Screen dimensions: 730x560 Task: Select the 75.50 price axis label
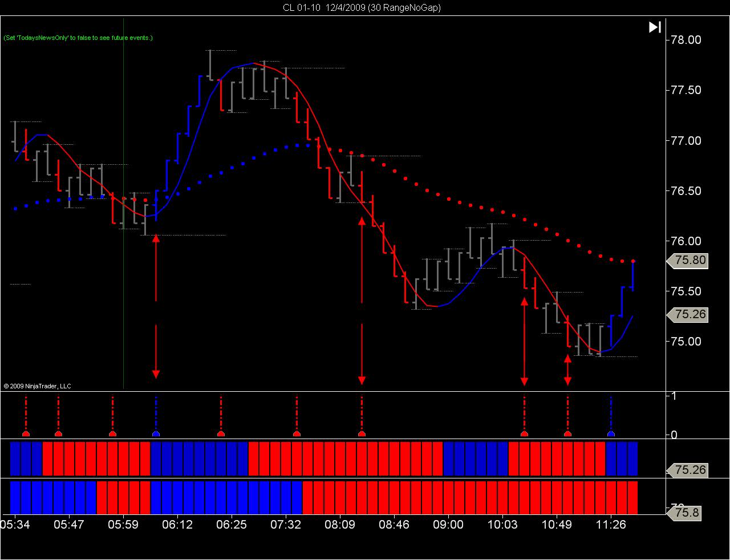[x=686, y=291]
